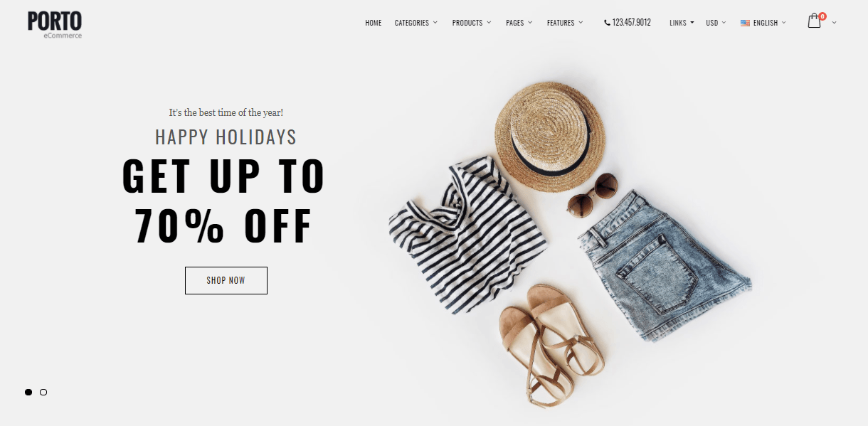Image resolution: width=868 pixels, height=426 pixels.
Task: Switch to the second slide dot
Action: [x=43, y=392]
